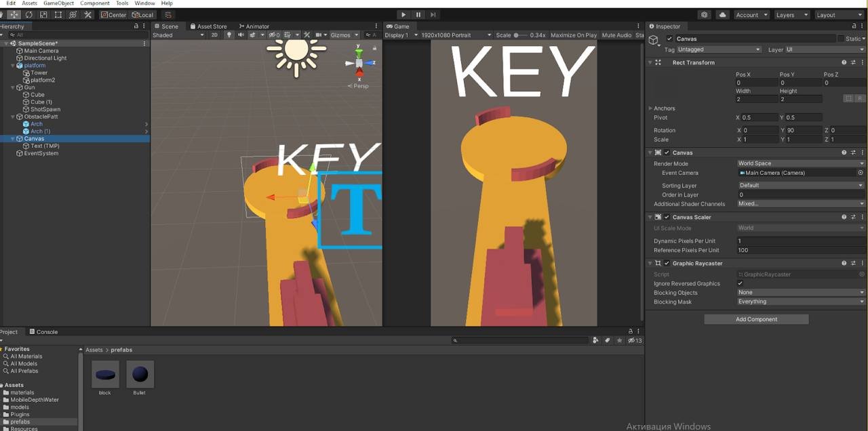The width and height of the screenshot is (868, 431).
Task: Click the Play button
Action: [x=403, y=15]
